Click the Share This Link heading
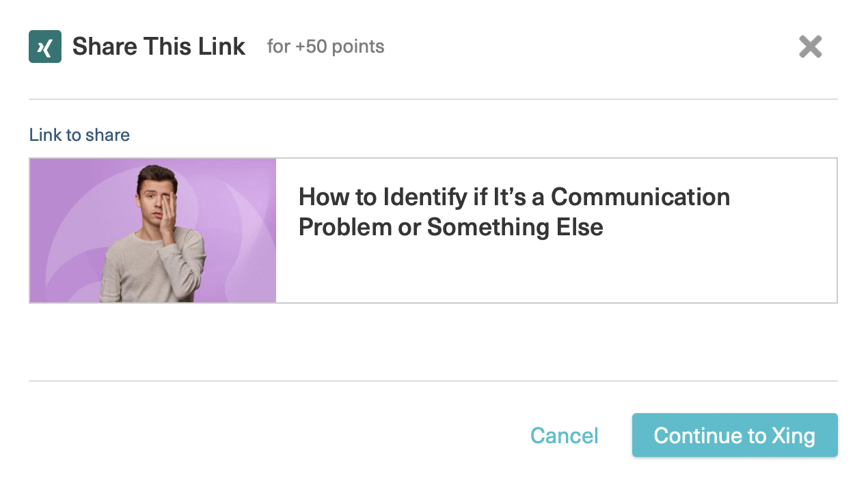This screenshot has height=487, width=868. tap(159, 47)
